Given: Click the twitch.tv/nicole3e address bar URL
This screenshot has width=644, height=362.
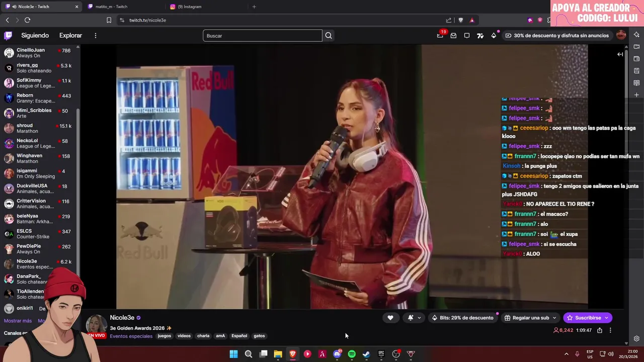Looking at the screenshot, I should click(147, 20).
